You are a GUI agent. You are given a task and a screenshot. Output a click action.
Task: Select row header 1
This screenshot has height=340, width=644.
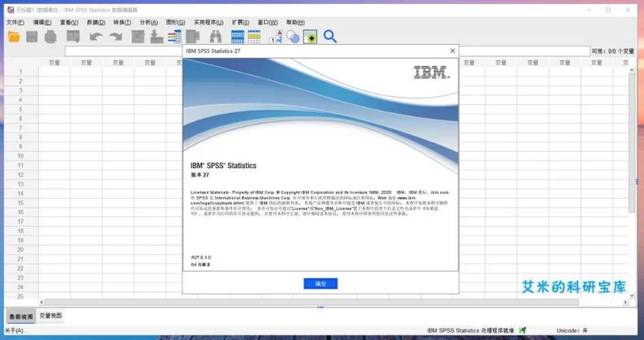point(21,72)
